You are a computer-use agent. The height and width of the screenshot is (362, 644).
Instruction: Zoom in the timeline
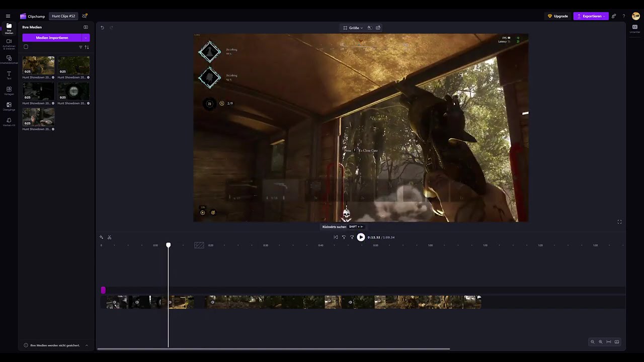(x=600, y=342)
